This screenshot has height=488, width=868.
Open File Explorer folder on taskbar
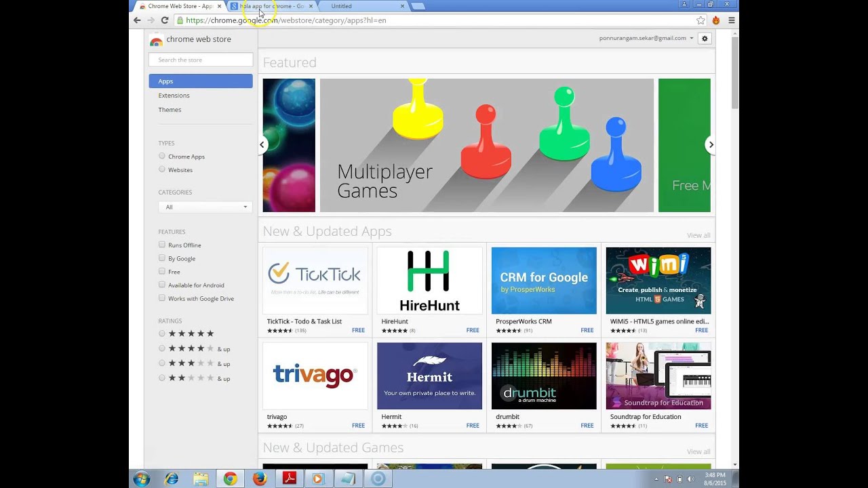201,479
